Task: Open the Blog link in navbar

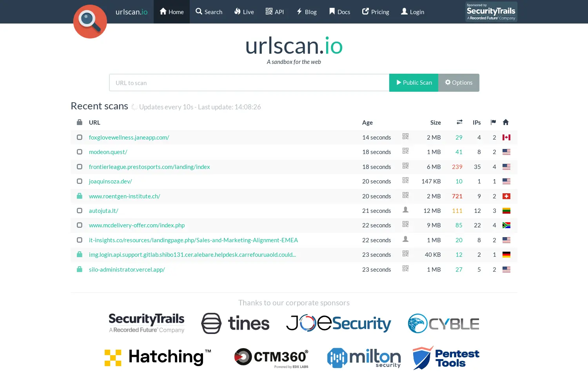Action: 306,12
